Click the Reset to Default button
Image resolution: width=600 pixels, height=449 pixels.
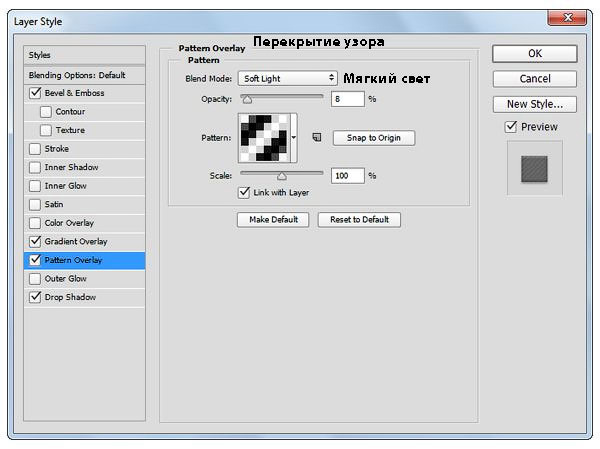[359, 220]
